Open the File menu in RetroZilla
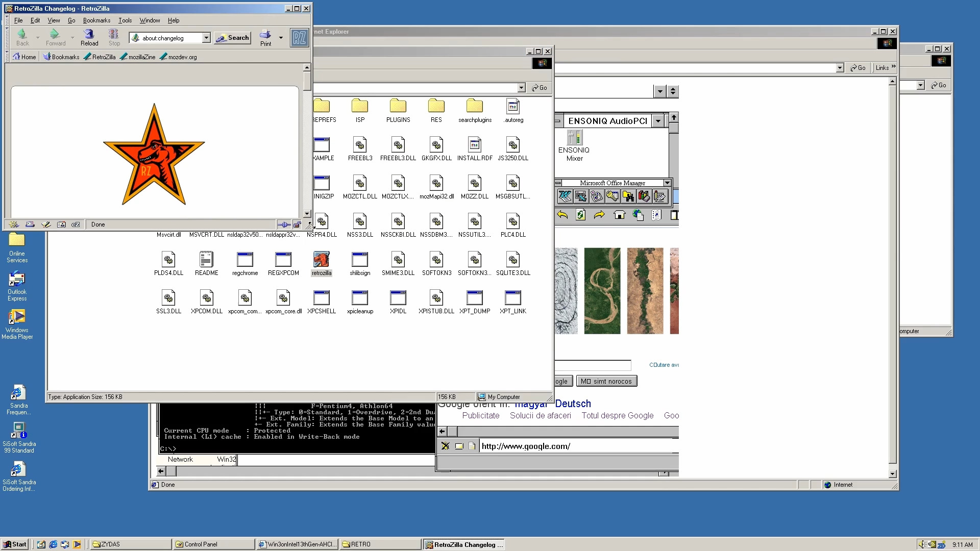 [x=18, y=20]
